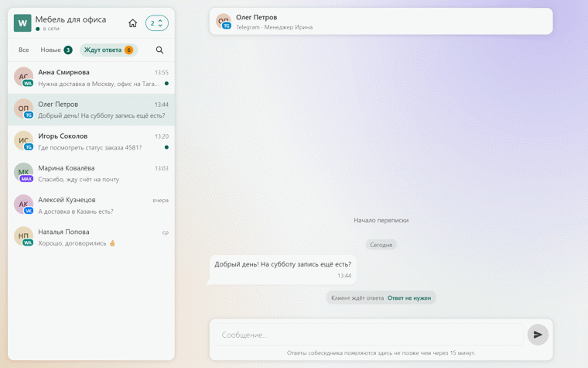Viewport: 588px width, 368px height.
Task: Click Наталья Попова's avatar with WA badge
Action: pyautogui.click(x=24, y=236)
